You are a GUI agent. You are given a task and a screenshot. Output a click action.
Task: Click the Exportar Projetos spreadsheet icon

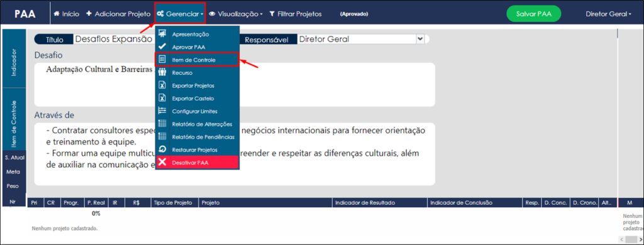pos(162,85)
